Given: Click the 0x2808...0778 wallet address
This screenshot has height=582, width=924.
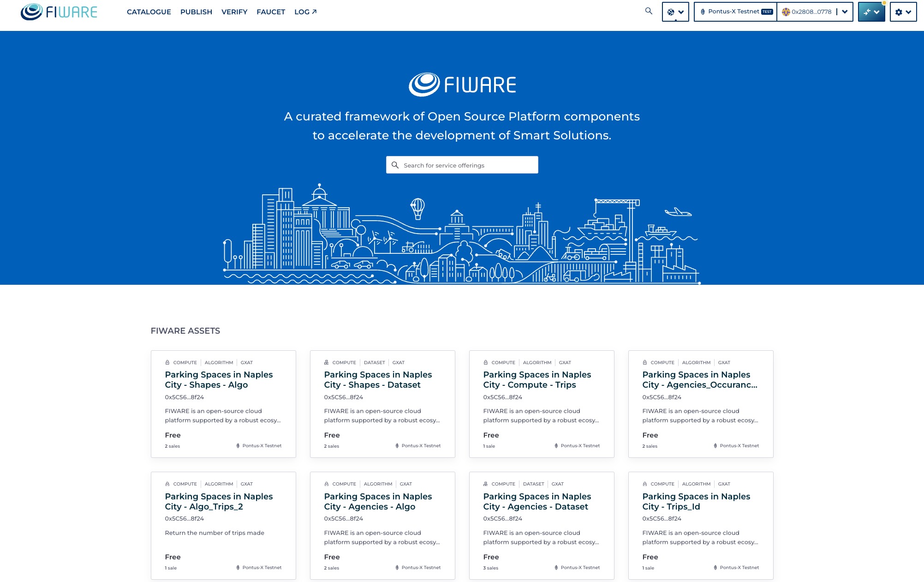Looking at the screenshot, I should click(811, 12).
